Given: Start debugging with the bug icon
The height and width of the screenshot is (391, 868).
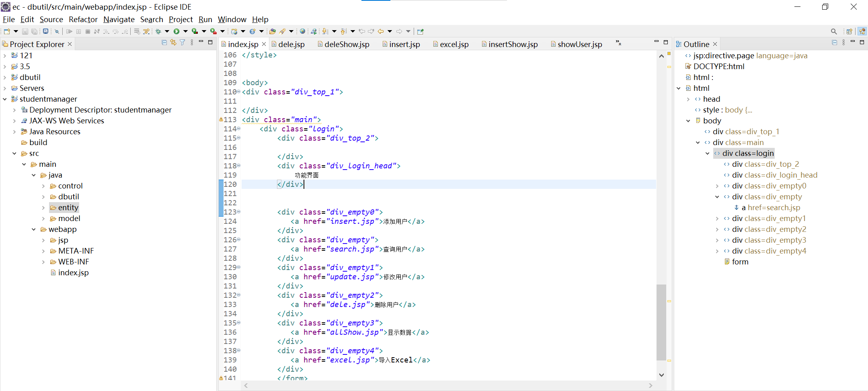Looking at the screenshot, I should click(x=158, y=31).
